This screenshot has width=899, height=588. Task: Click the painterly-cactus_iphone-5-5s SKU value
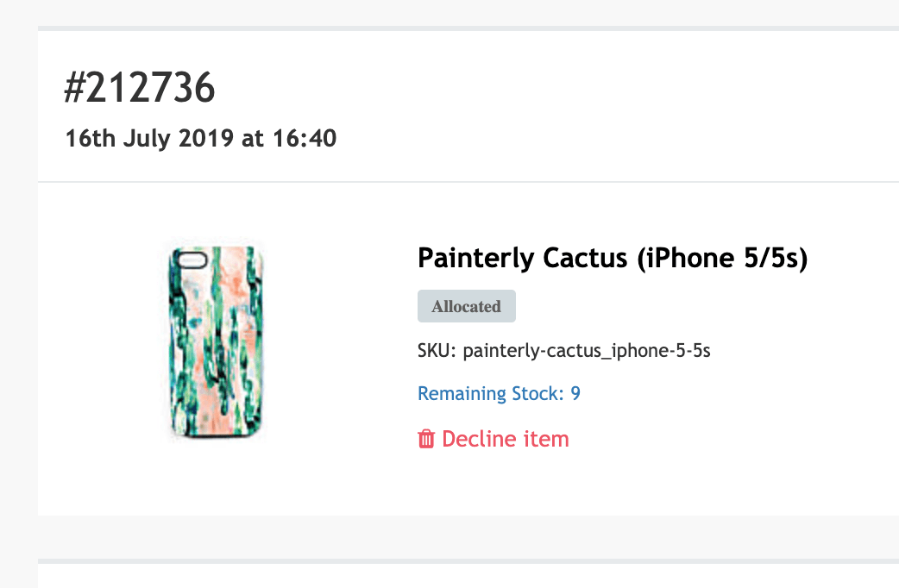587,351
